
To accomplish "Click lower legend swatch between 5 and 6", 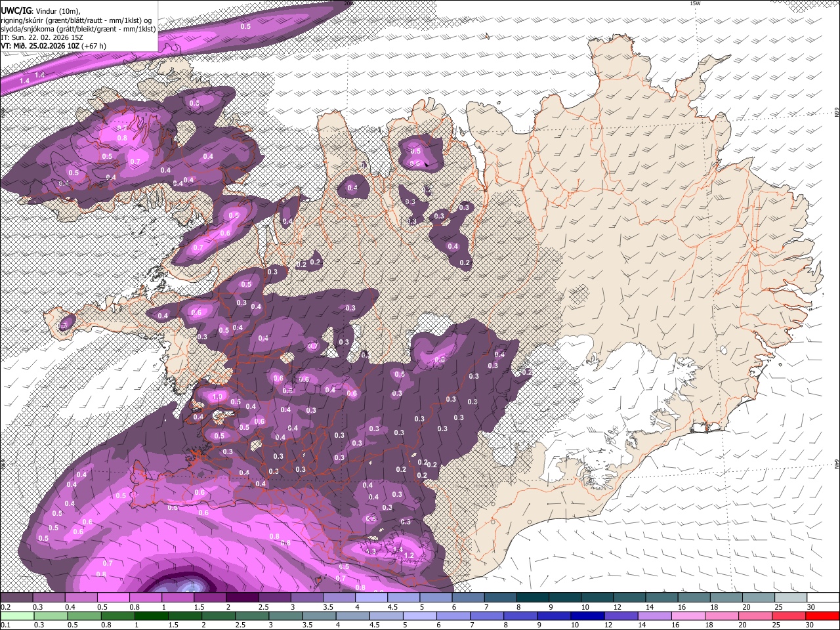I will 420,616.
